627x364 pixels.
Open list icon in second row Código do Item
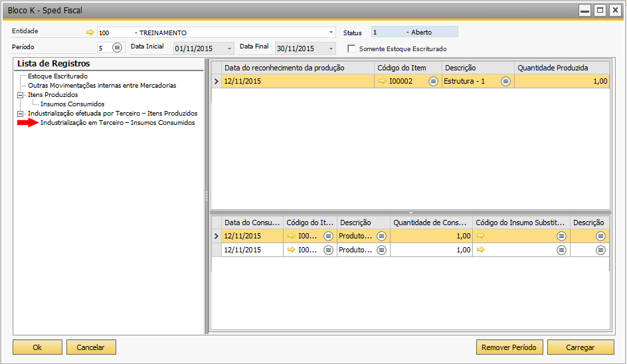pos(328,250)
